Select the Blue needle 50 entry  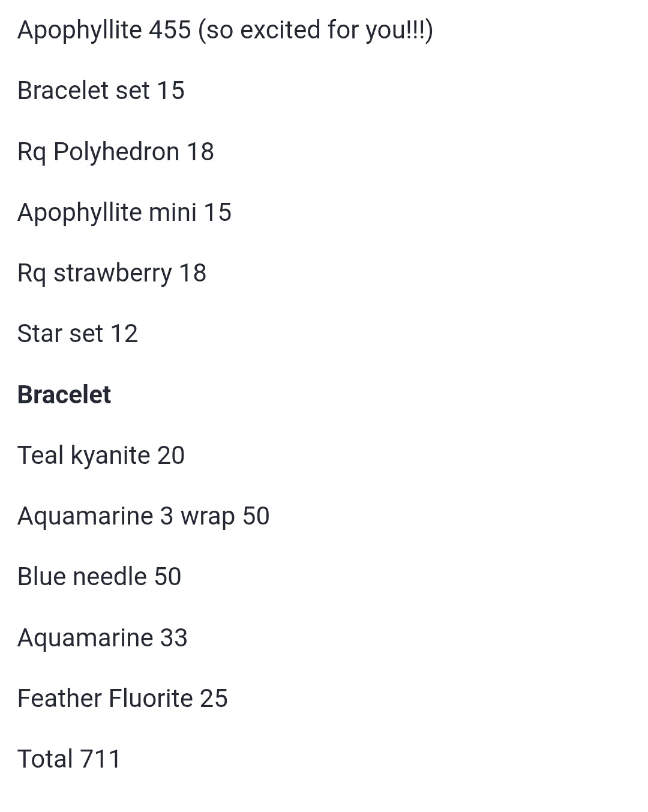coord(99,577)
